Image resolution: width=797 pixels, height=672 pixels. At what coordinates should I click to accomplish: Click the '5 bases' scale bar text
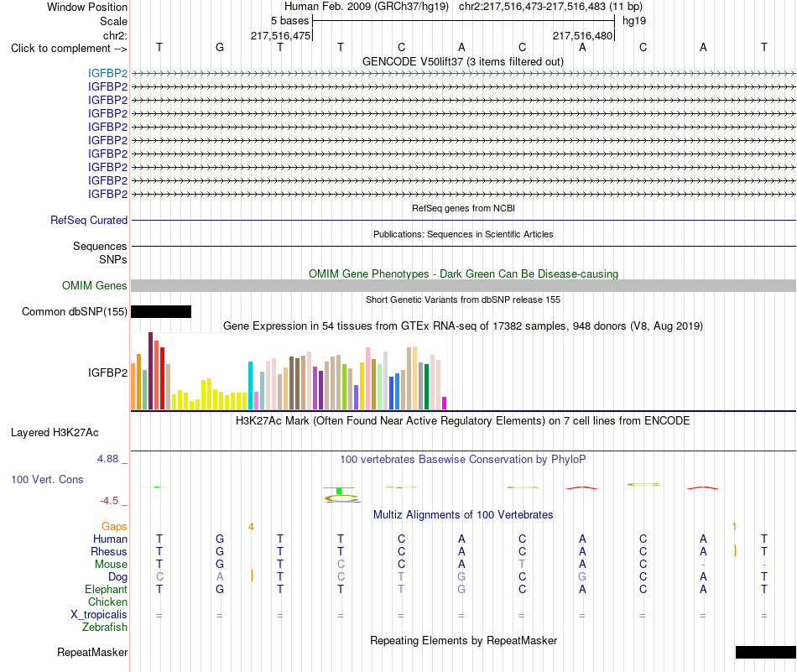[x=289, y=21]
